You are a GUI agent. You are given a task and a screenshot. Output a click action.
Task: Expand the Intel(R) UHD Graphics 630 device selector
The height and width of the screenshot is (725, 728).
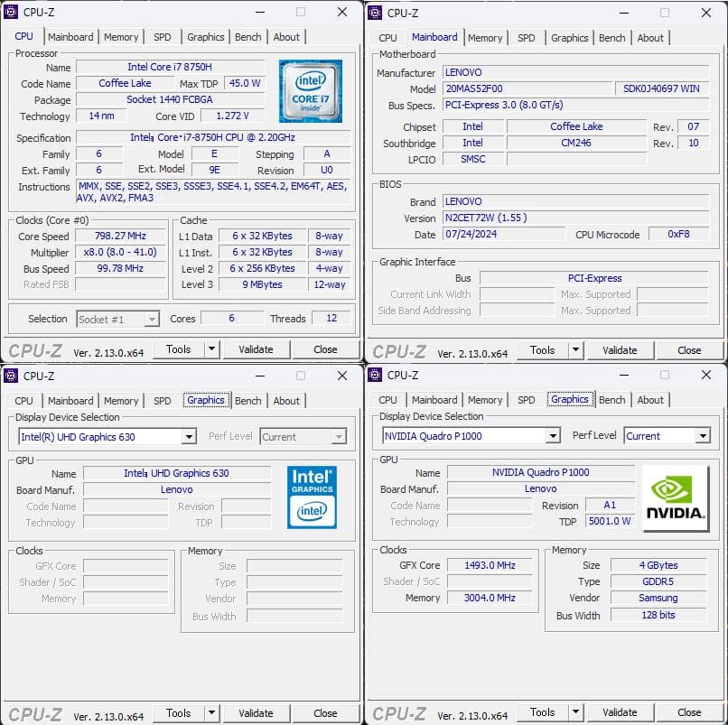(x=189, y=437)
